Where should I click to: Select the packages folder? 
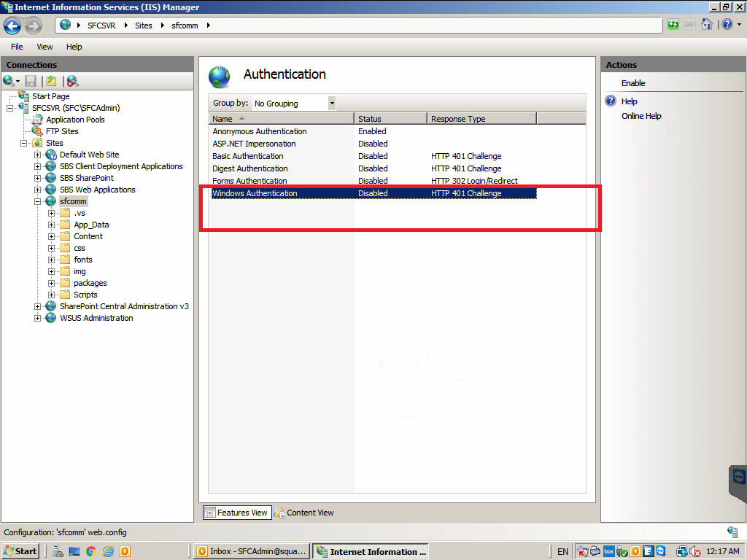(x=90, y=283)
